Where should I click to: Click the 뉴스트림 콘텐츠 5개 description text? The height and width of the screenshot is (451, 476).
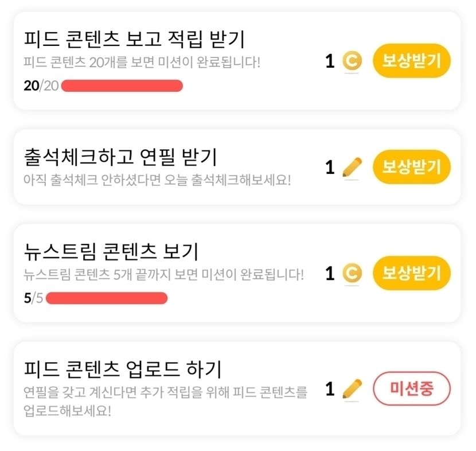163,274
